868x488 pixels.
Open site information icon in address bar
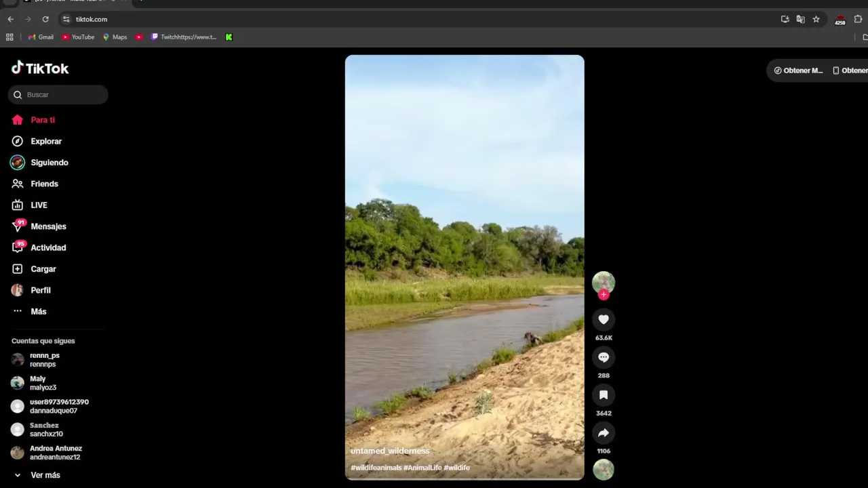66,19
